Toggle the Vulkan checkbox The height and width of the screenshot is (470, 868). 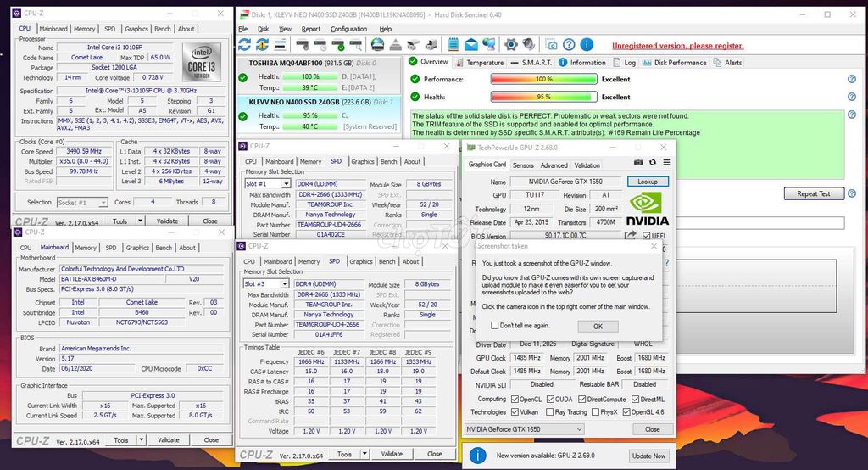515,411
